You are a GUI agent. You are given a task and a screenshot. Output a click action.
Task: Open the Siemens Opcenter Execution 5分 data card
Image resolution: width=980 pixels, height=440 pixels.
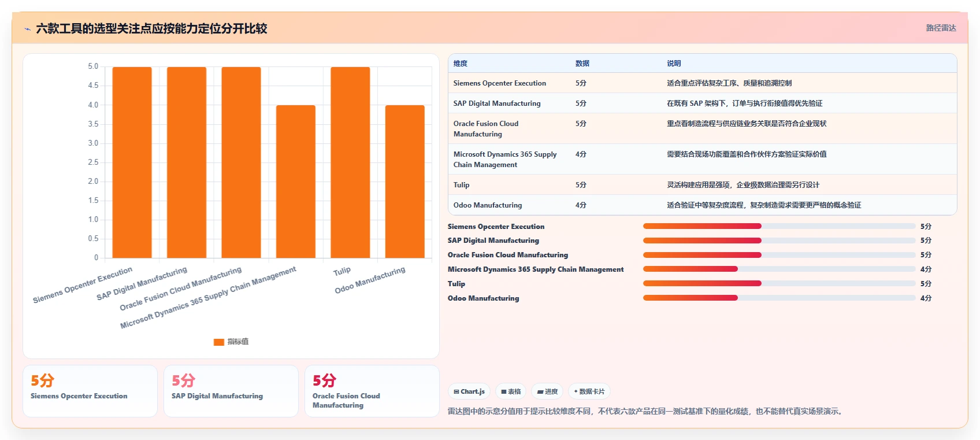click(90, 391)
